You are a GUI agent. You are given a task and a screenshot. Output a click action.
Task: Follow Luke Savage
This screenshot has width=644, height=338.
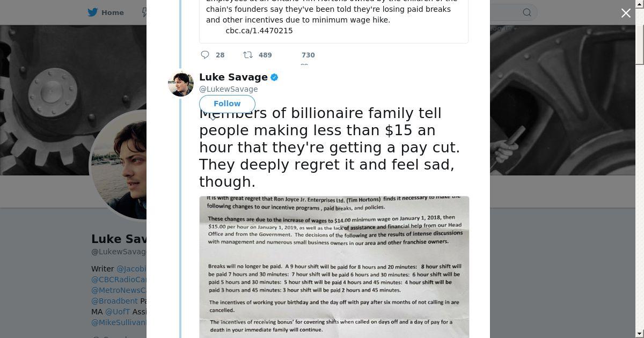tap(227, 104)
